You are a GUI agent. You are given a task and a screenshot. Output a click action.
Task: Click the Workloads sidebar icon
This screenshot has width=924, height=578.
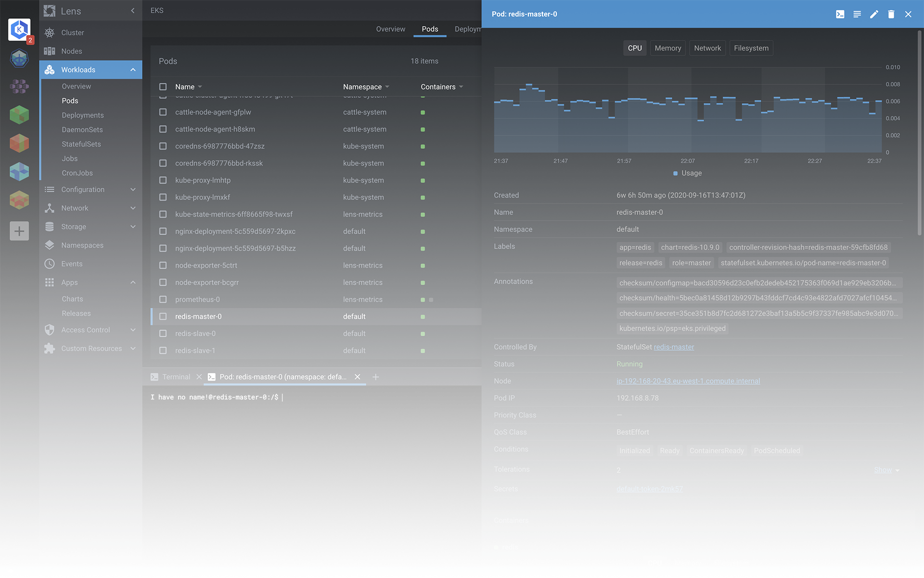[x=51, y=69]
